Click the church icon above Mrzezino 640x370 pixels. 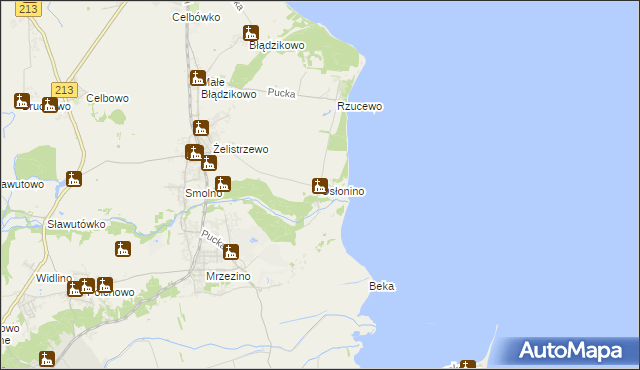(231, 252)
